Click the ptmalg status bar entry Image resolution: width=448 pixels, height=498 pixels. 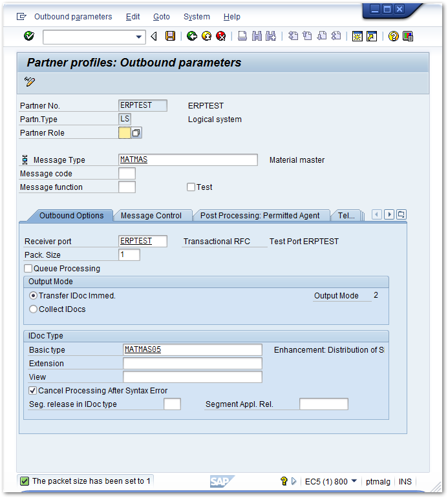click(x=378, y=481)
